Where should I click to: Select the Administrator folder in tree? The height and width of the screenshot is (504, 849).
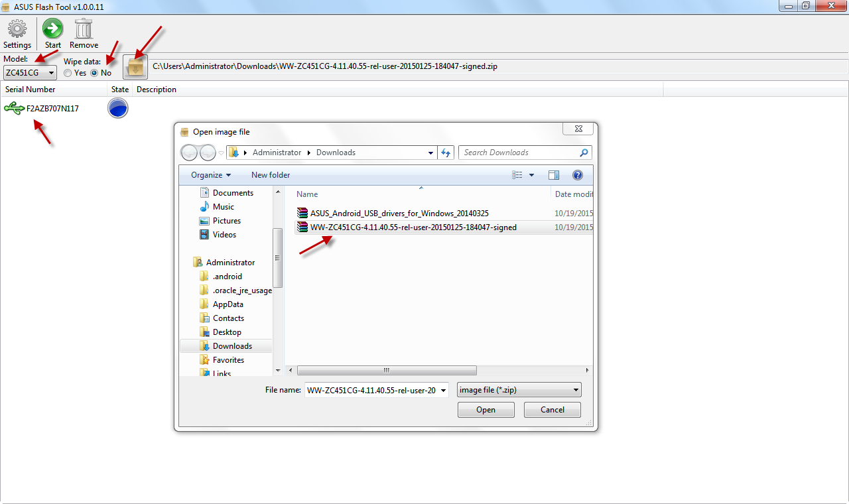(x=224, y=263)
